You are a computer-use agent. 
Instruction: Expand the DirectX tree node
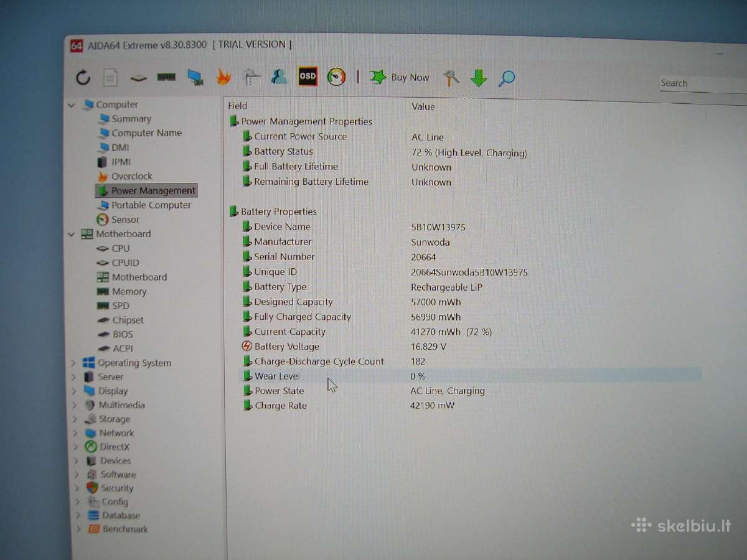(x=76, y=447)
